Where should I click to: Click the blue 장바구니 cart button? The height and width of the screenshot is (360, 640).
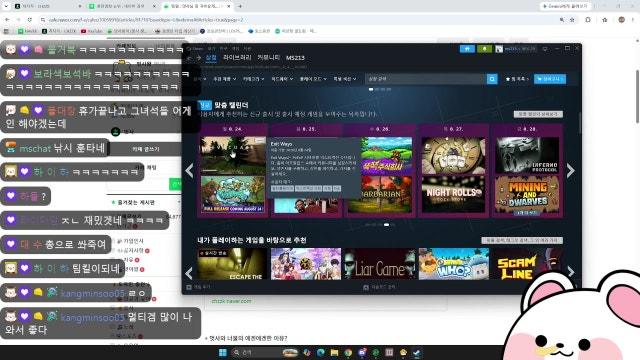click(550, 79)
